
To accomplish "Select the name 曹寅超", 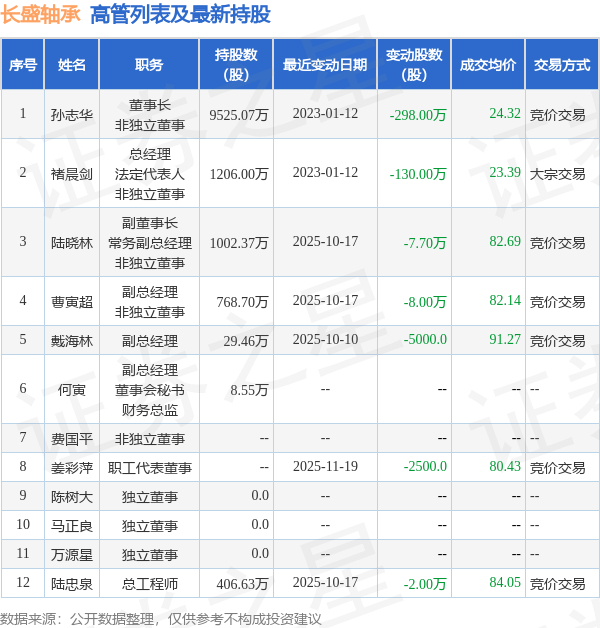I will [x=72, y=302].
